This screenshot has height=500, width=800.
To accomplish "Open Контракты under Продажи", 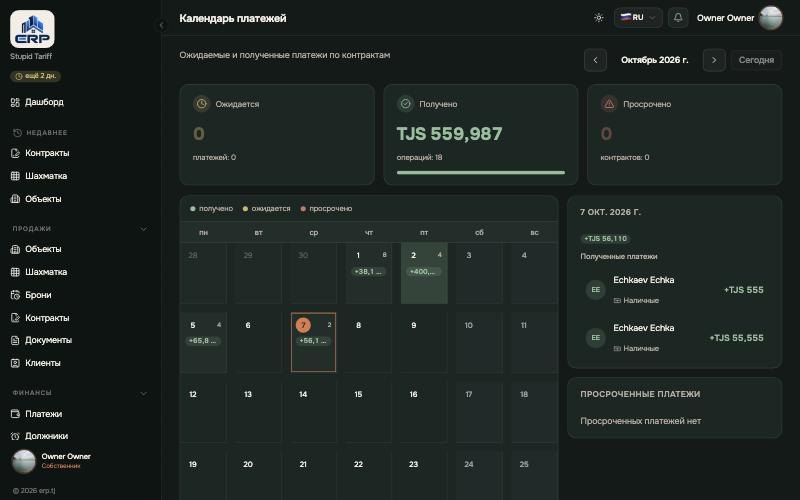I will pos(47,318).
